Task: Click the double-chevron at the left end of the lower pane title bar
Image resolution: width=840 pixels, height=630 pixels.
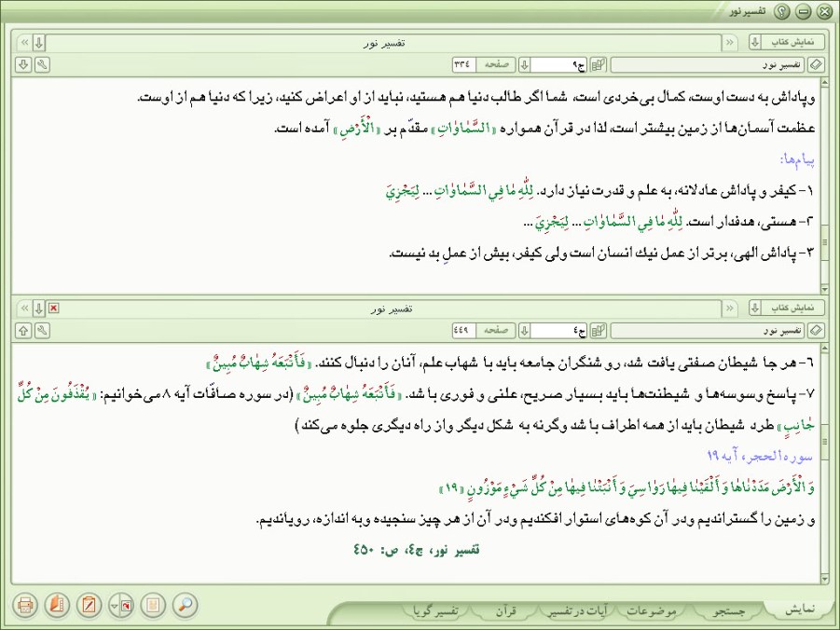Action: (24, 308)
